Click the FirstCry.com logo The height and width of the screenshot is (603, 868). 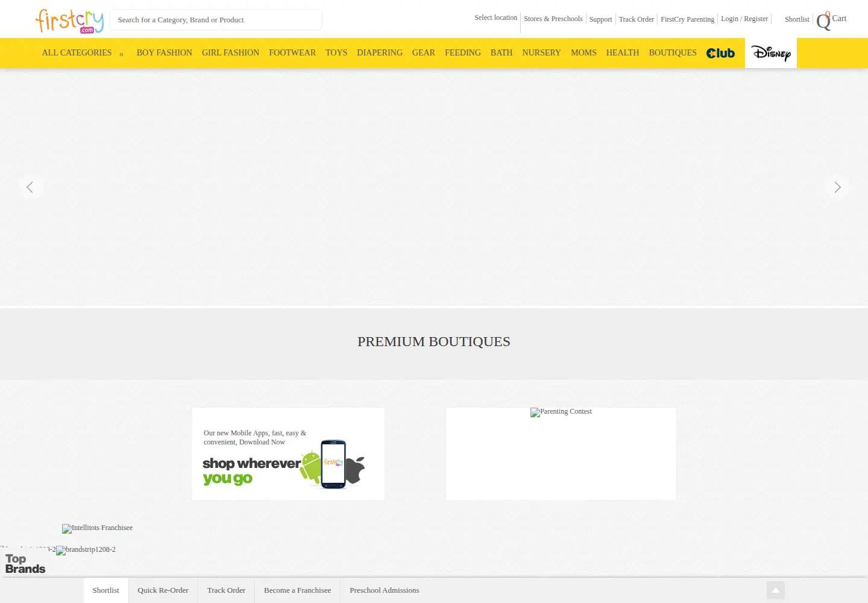69,21
